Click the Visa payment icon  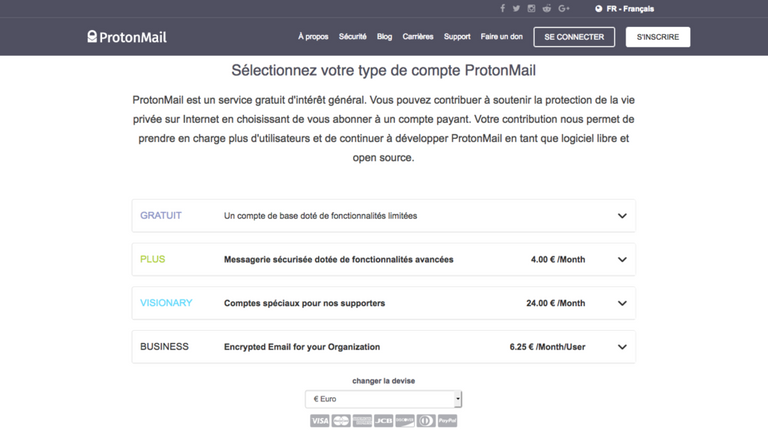(320, 421)
